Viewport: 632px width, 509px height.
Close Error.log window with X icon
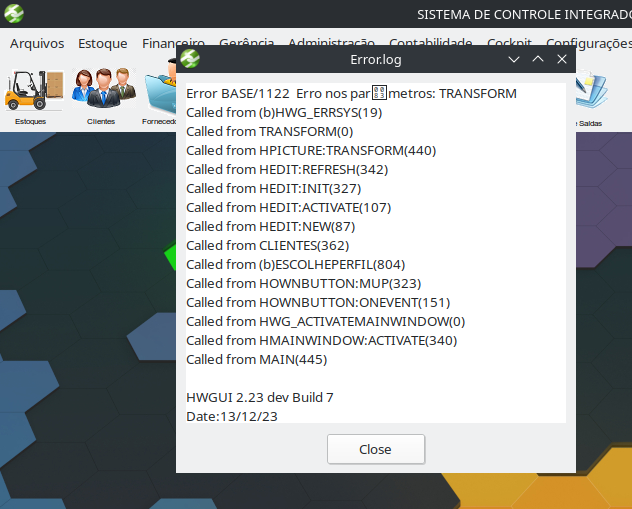pyautogui.click(x=562, y=59)
